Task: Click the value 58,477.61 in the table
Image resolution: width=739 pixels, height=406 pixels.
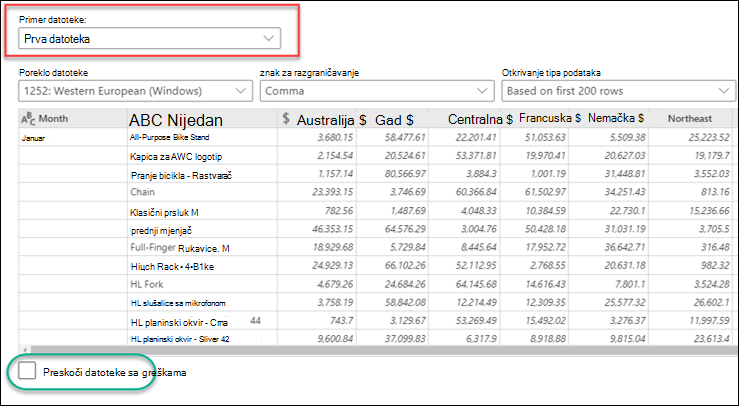Action: click(405, 137)
